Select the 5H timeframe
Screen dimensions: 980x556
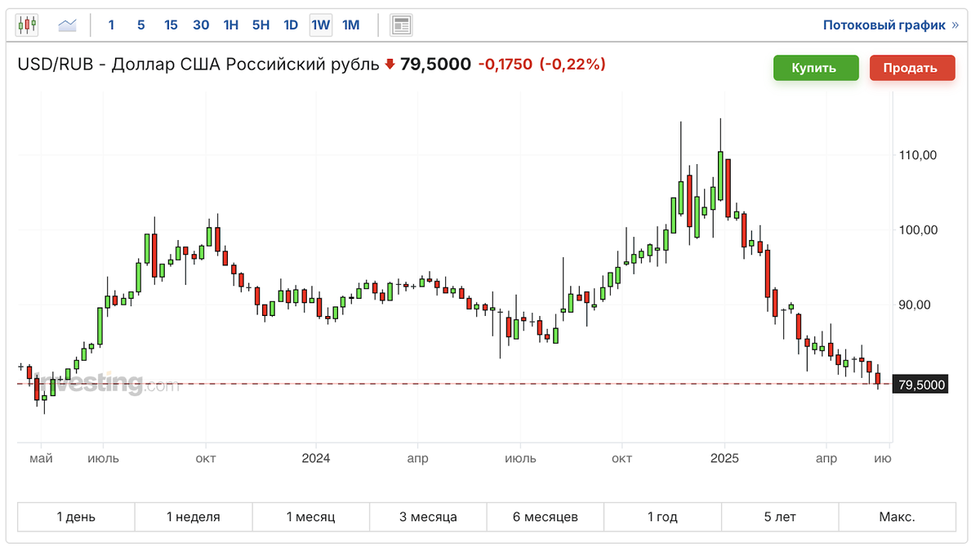[x=261, y=25]
